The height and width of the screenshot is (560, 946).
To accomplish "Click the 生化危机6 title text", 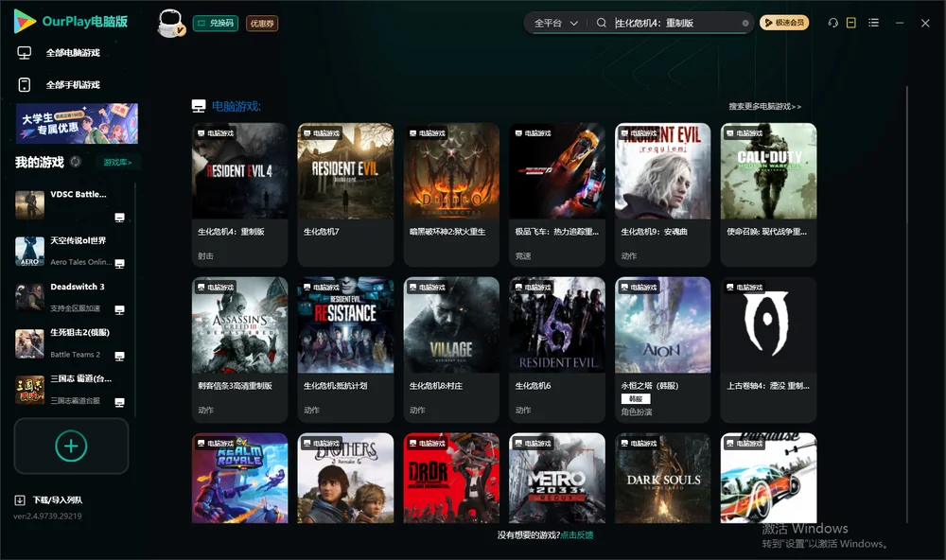I will coord(533,386).
